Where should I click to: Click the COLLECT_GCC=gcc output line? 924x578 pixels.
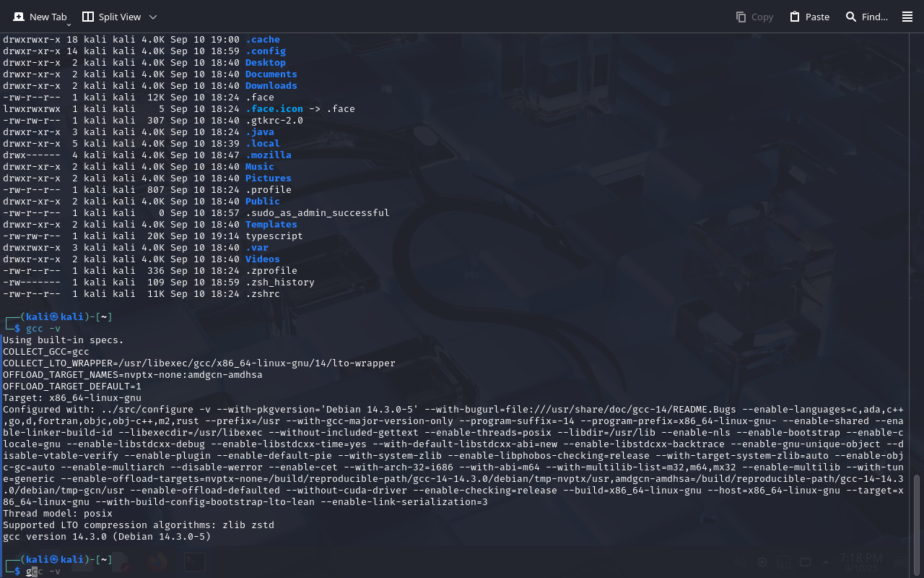[x=46, y=352]
